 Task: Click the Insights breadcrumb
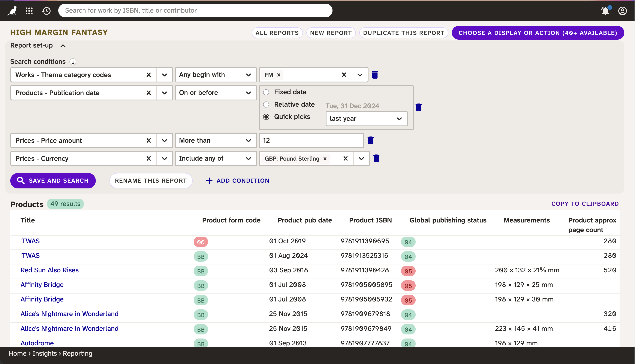pyautogui.click(x=45, y=353)
